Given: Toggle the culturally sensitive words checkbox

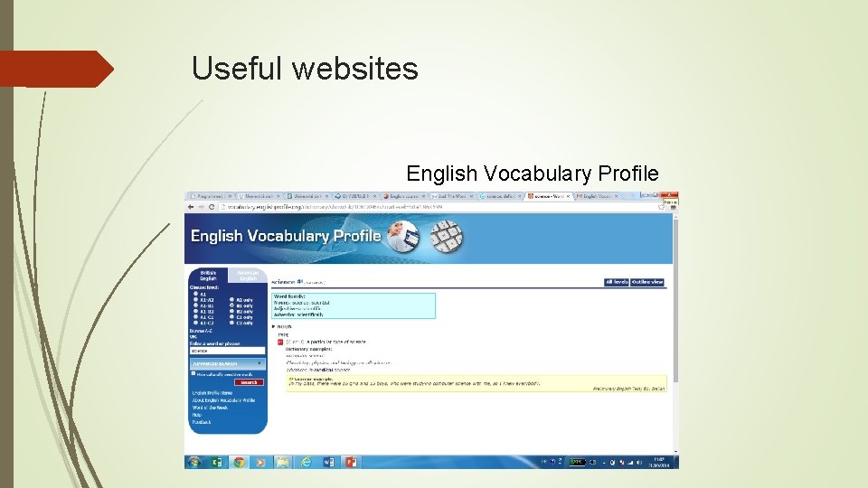Looking at the screenshot, I should (193, 374).
